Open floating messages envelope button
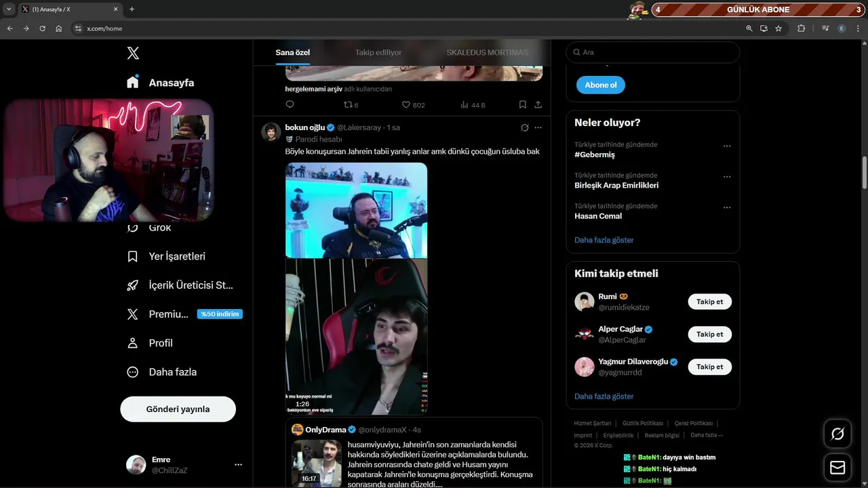The image size is (868, 488). [x=837, y=468]
